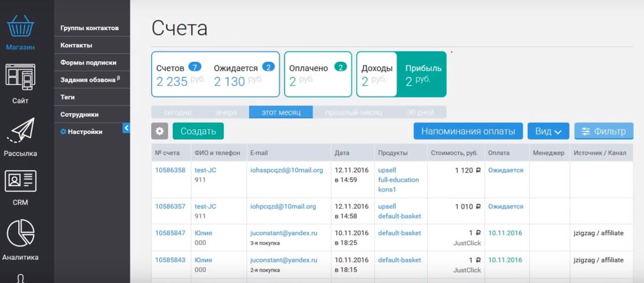Open the Сайт section icon
The height and width of the screenshot is (283, 644).
20,77
